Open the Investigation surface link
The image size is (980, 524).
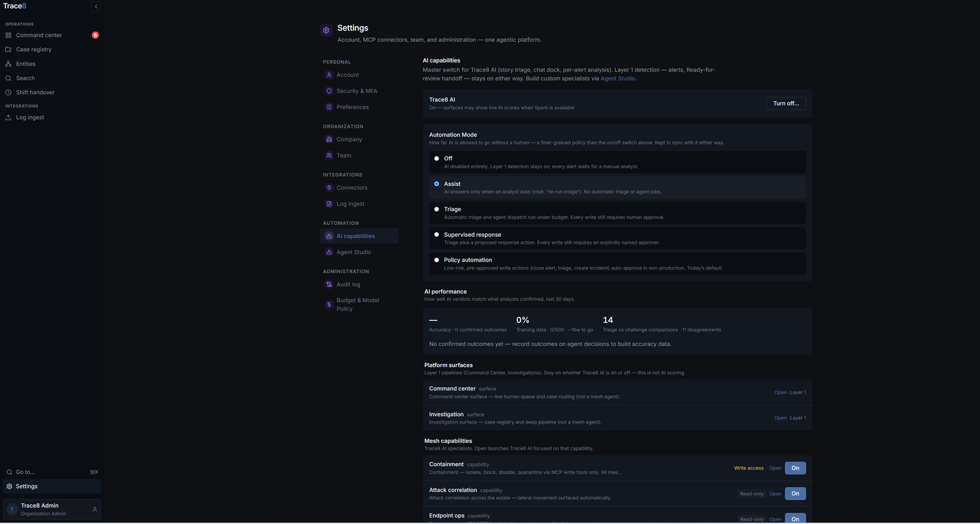(x=780, y=418)
